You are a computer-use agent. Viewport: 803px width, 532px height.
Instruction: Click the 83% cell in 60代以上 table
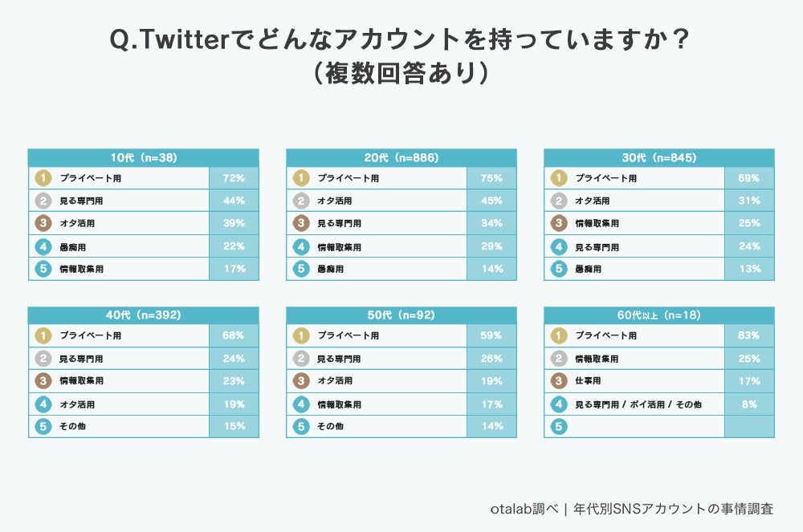pos(749,335)
